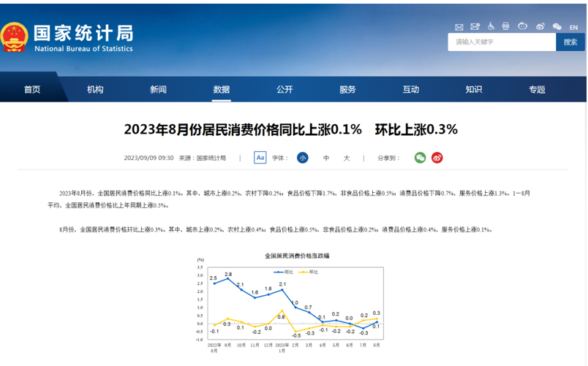Click the mobile version icon in header

tap(507, 27)
